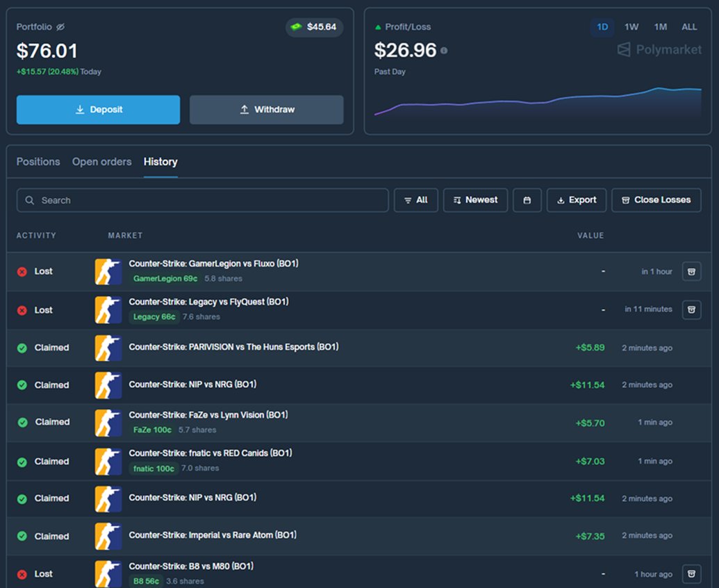Open the calendar date filter
Screen dimensions: 719x588
click(527, 200)
